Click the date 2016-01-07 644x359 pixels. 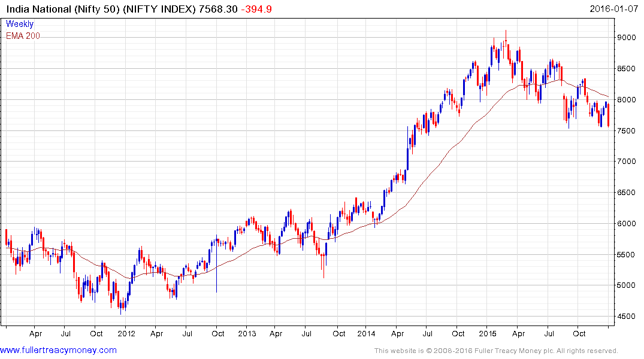[x=613, y=9]
